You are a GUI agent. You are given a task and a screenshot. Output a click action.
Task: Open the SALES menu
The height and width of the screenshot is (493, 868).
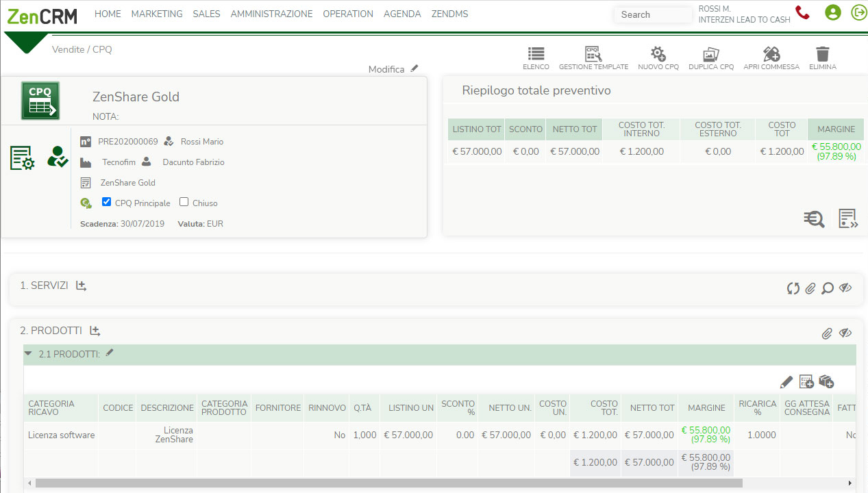pos(206,14)
